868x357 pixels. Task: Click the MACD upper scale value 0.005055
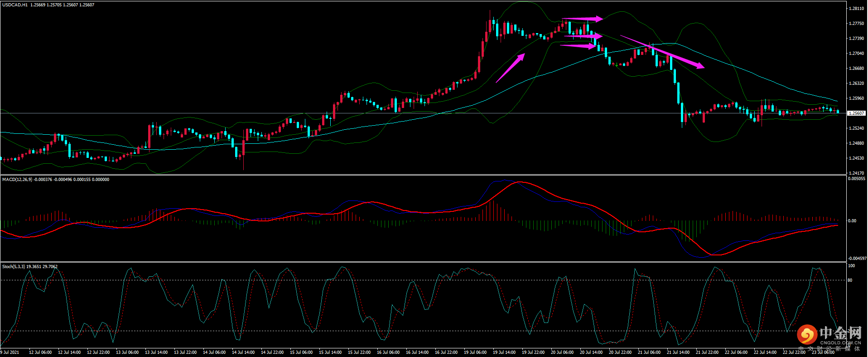[x=856, y=179]
